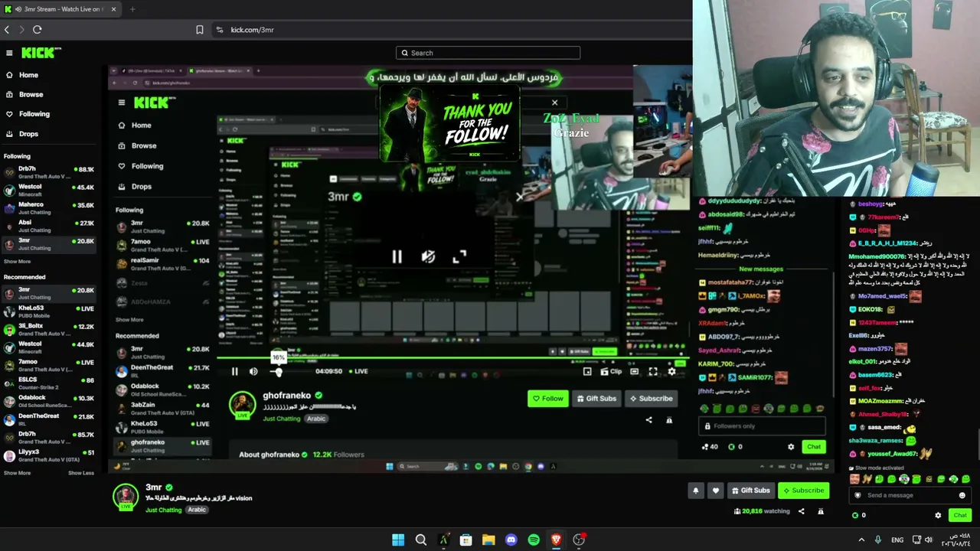Open chat settings gear beside the Chat button
The height and width of the screenshot is (551, 980).
click(x=938, y=515)
